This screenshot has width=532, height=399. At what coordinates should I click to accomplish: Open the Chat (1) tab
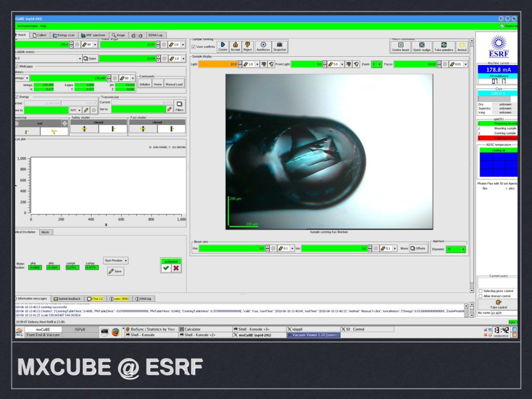(x=95, y=299)
